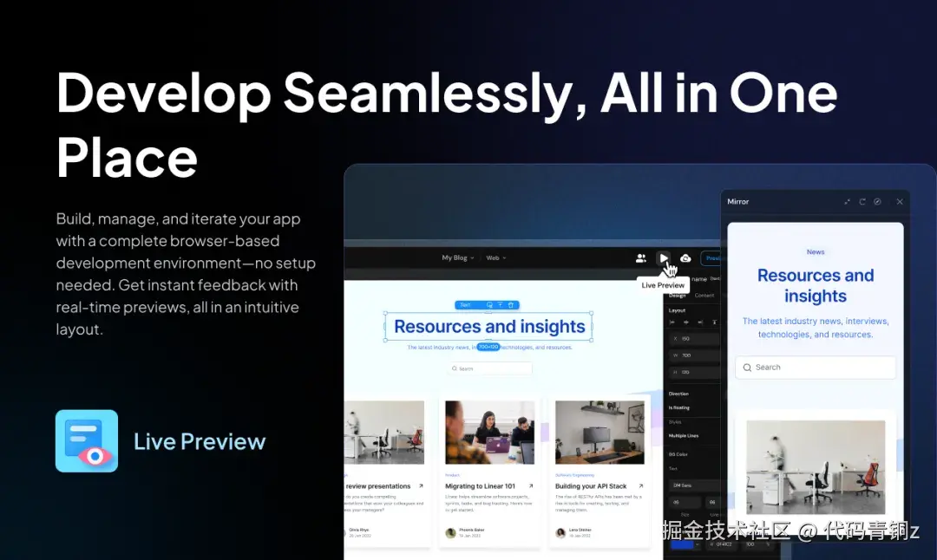Delete selected text via trash icon
Image resolution: width=937 pixels, height=560 pixels.
pyautogui.click(x=511, y=305)
